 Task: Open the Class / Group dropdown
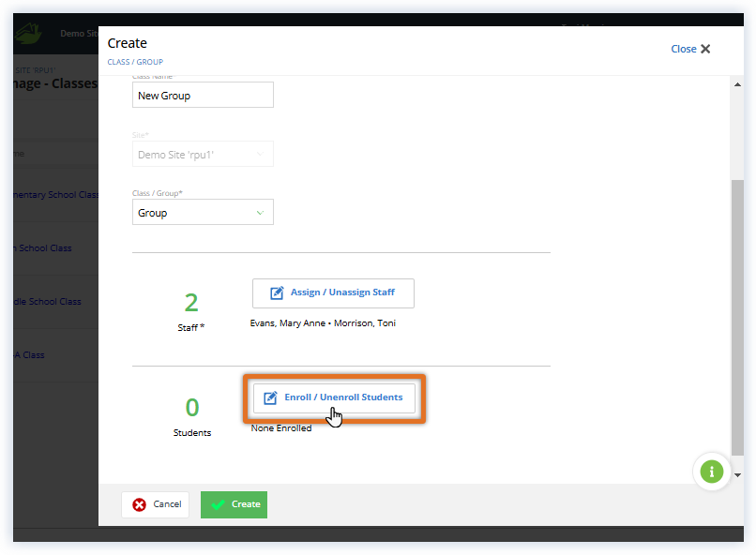(203, 213)
